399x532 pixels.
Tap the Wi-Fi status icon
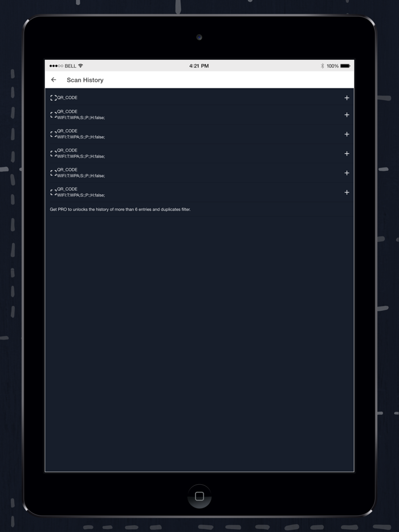coord(80,66)
